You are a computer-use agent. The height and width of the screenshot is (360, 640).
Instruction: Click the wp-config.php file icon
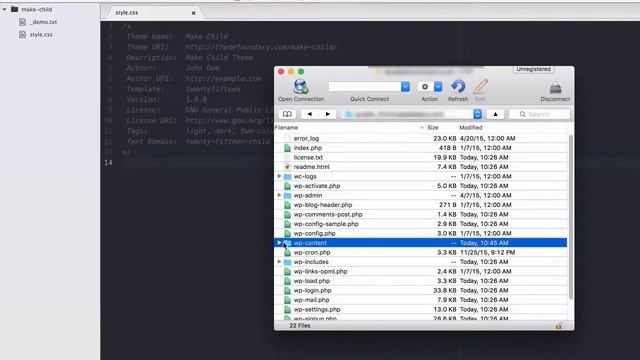click(x=287, y=233)
